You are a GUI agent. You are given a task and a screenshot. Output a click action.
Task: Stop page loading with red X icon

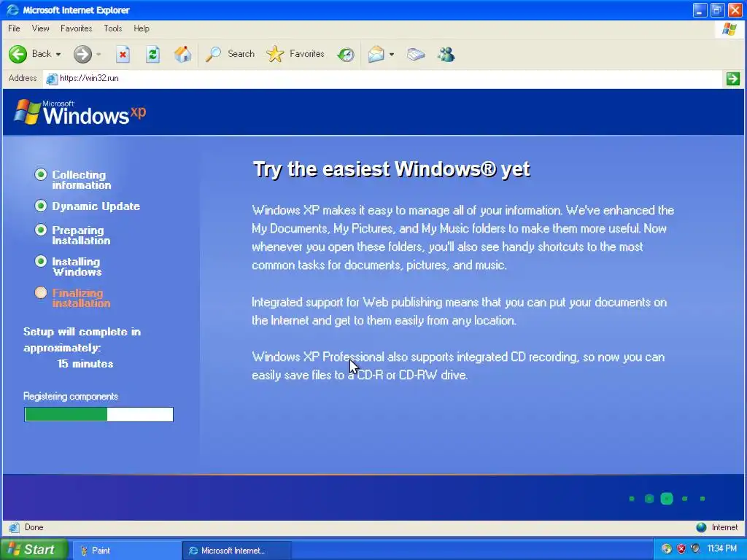[123, 54]
